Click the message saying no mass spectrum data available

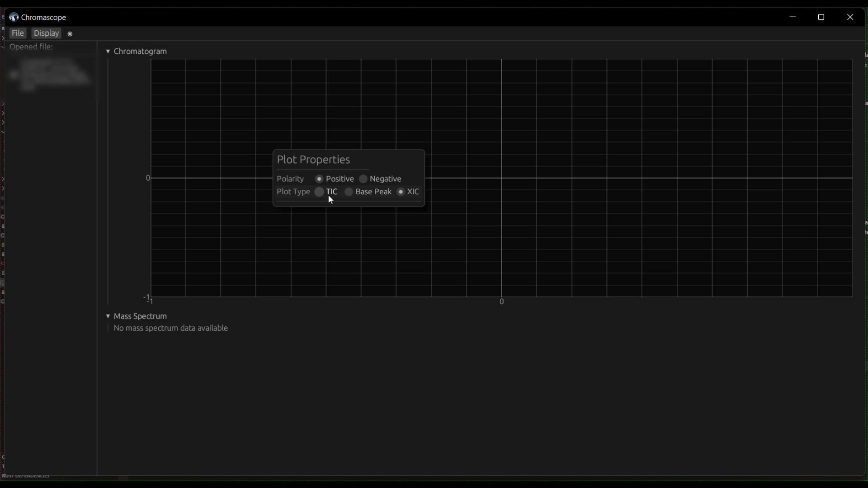pos(171,328)
